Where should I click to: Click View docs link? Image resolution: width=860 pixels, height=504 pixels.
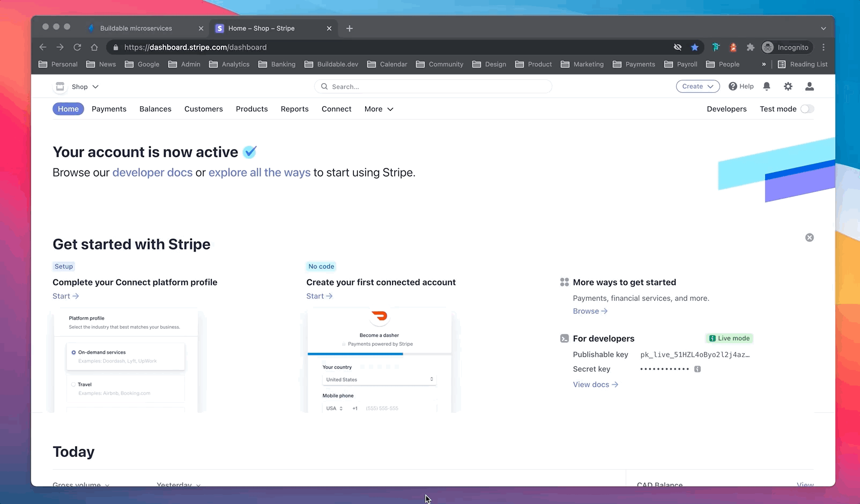pyautogui.click(x=596, y=384)
